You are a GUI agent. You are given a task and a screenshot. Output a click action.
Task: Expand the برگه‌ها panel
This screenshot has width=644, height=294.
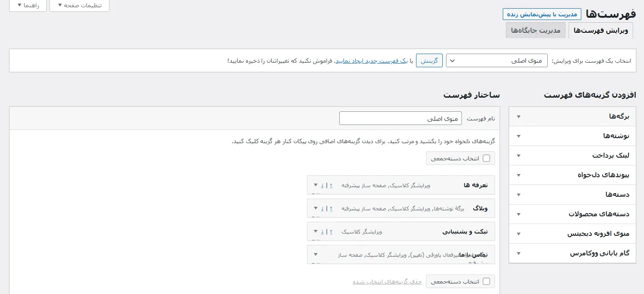pyautogui.click(x=572, y=116)
